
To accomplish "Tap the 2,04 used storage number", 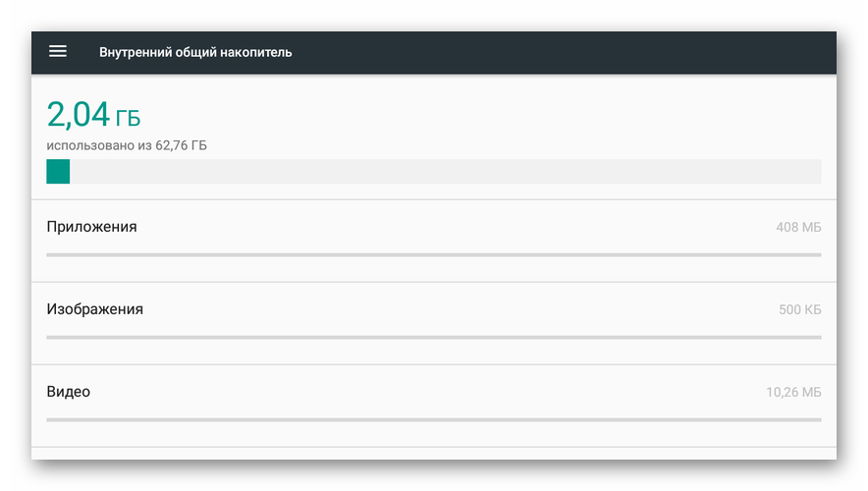I will [79, 115].
